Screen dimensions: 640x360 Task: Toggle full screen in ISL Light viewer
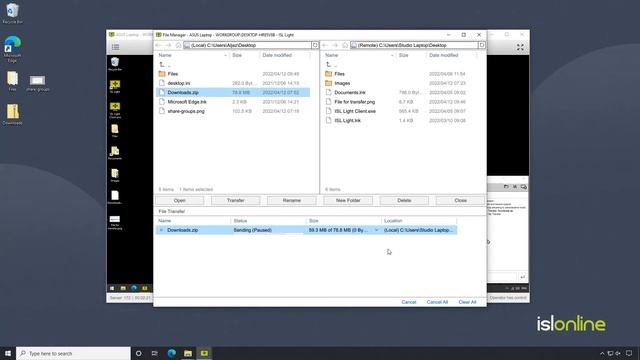click(x=520, y=47)
